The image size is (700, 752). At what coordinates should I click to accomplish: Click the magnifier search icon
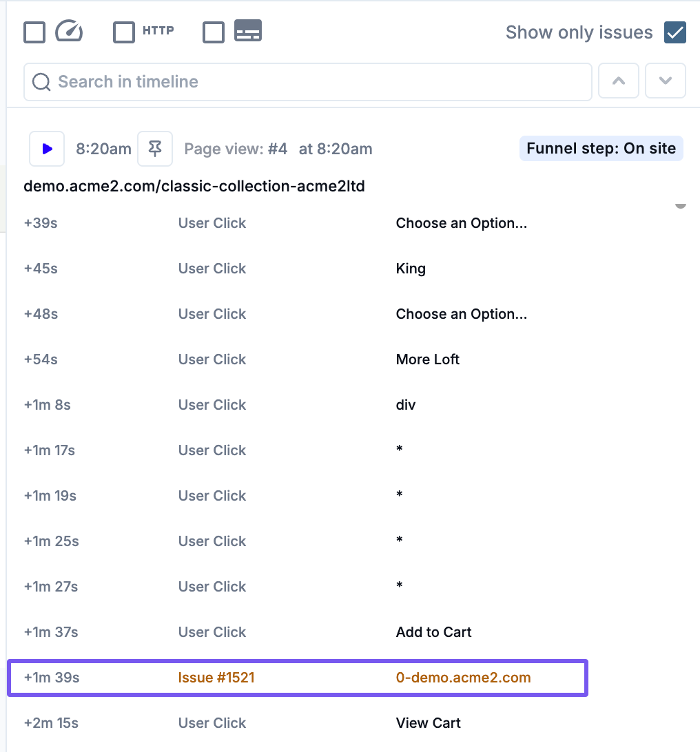click(x=41, y=82)
